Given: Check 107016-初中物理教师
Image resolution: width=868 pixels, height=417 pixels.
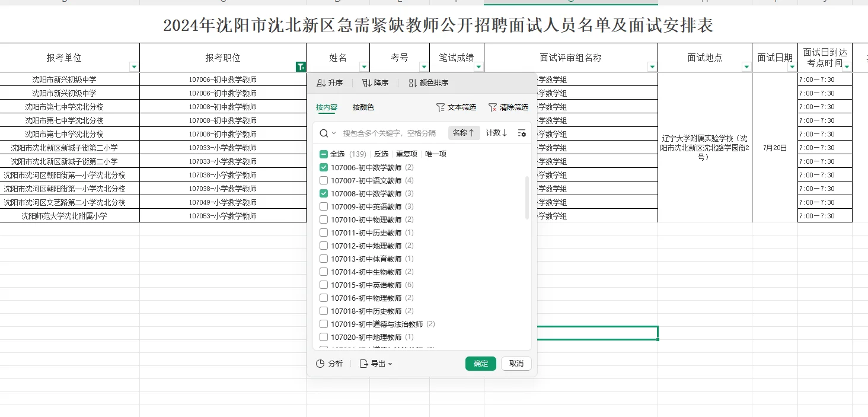Looking at the screenshot, I should (x=324, y=298).
